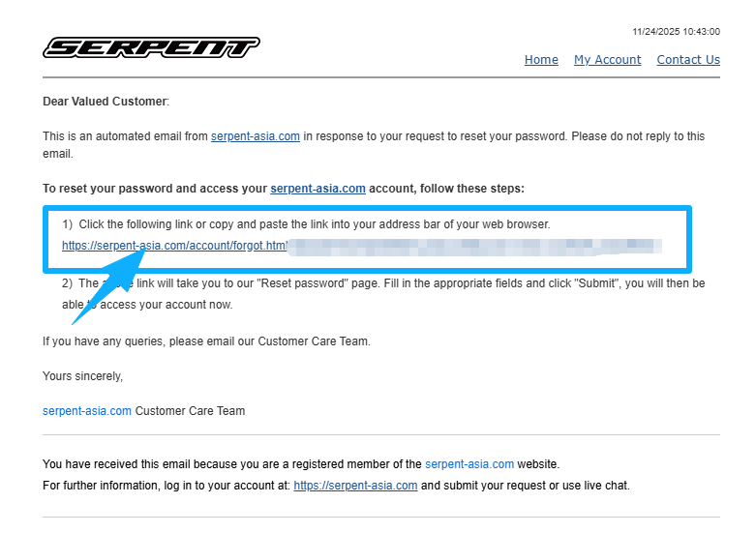This screenshot has height=533, width=756.
Task: Open the https://serpent-asia.com footer login link
Action: (x=355, y=486)
